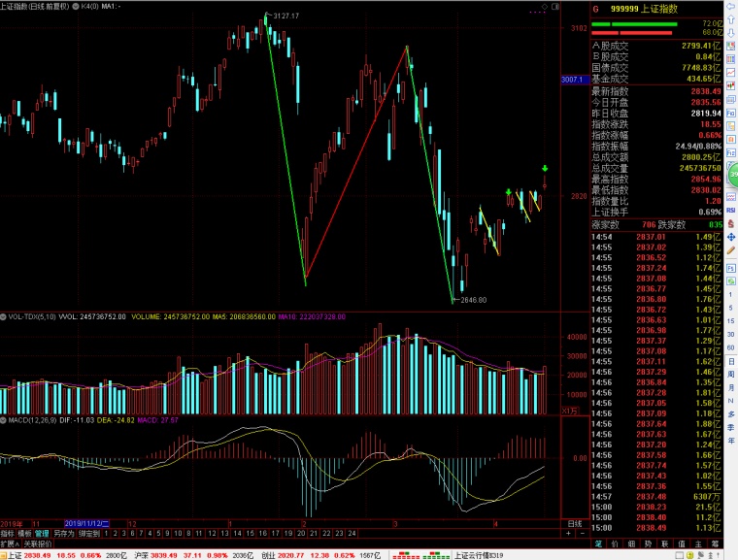Click the plus zoom button below chart
This screenshot has width=738, height=560.
tap(569, 533)
